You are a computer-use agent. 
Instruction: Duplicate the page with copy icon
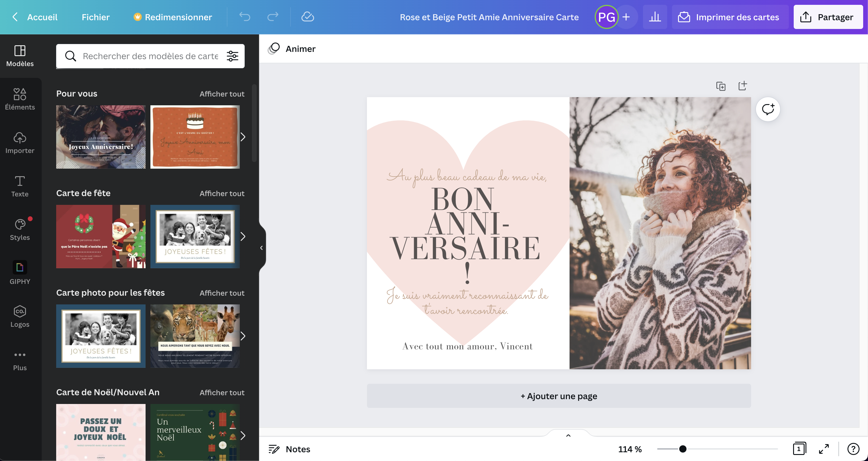[721, 86]
